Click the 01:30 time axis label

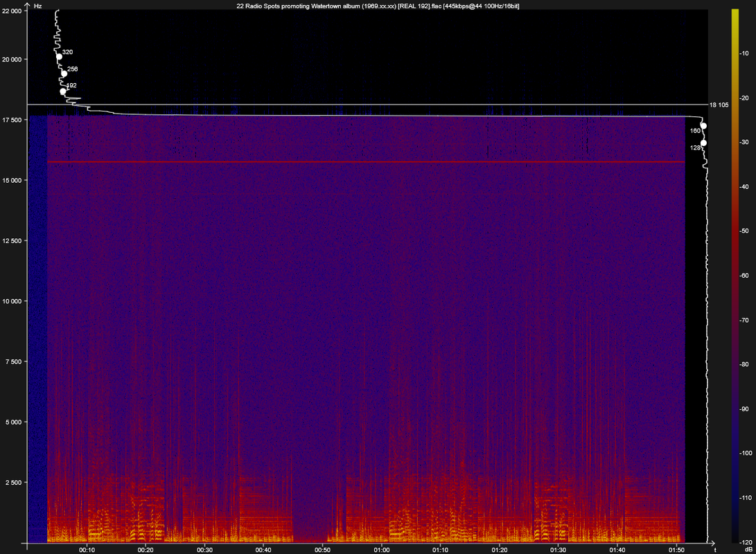(559, 550)
